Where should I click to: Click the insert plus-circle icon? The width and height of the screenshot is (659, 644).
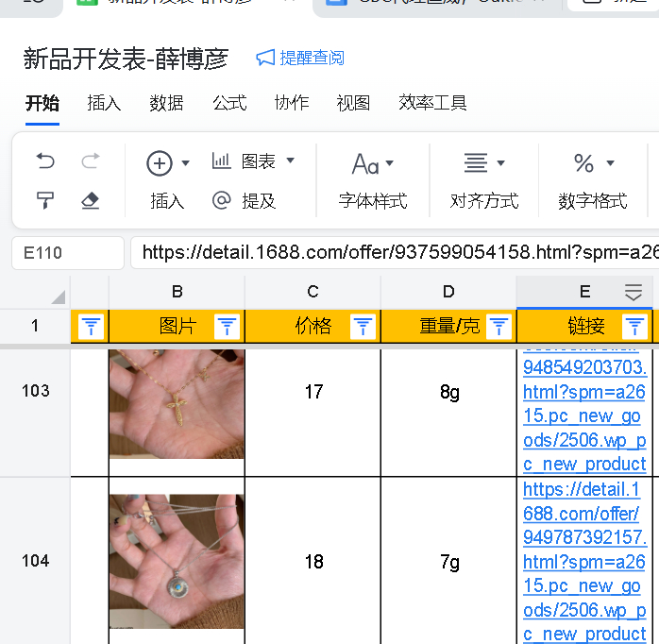(x=160, y=163)
